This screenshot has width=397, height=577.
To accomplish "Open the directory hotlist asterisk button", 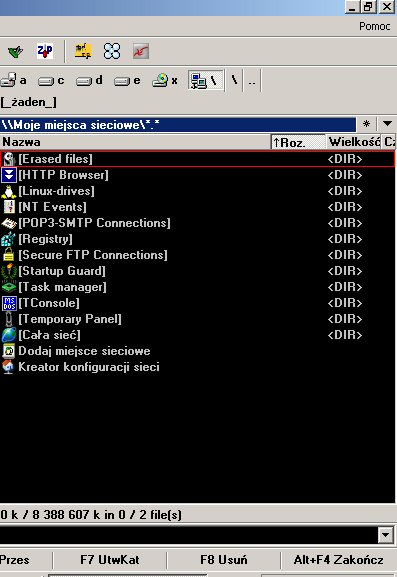I will pos(366,124).
